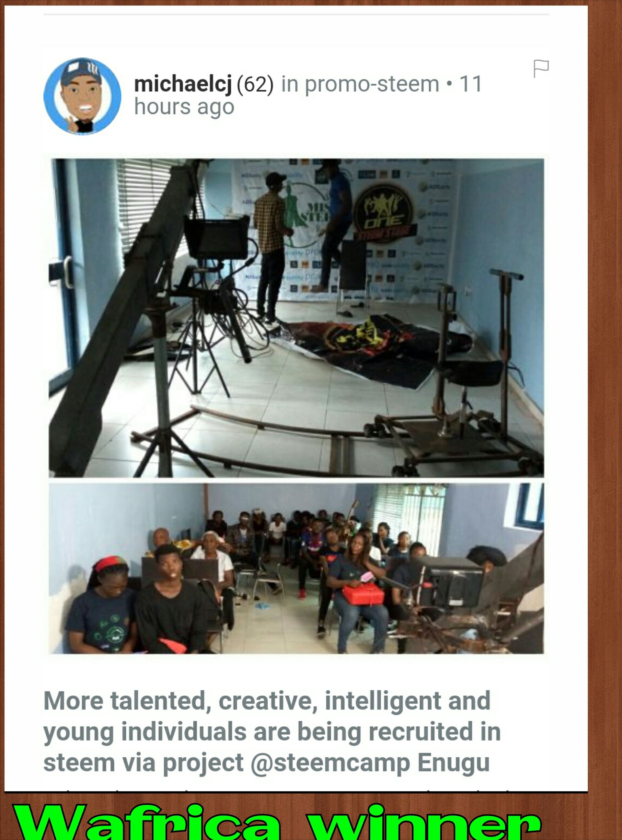Open the bottom seated audience photo

pyautogui.click(x=296, y=569)
